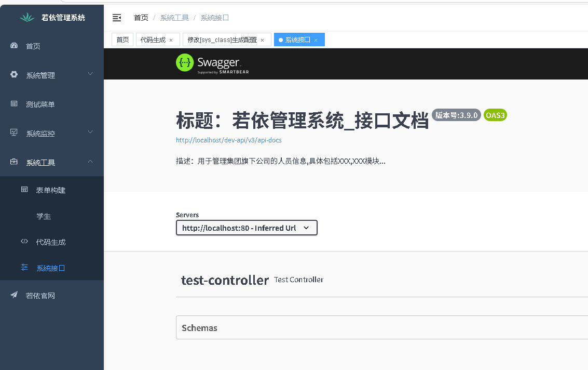Viewport: 588px width, 370px height.
Task: Expand the test-controller section
Action: (x=225, y=281)
